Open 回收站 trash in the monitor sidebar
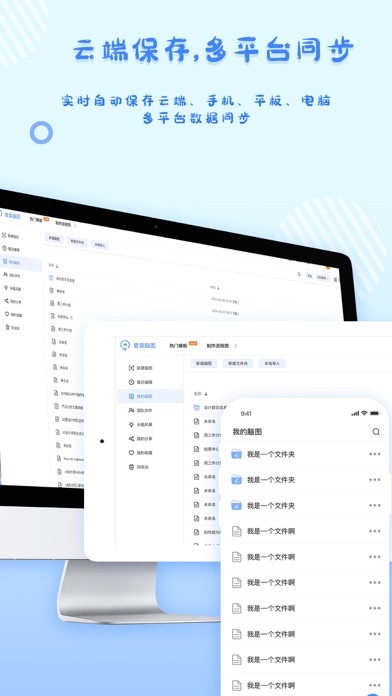Screen dimensions: 392x696 12,328
